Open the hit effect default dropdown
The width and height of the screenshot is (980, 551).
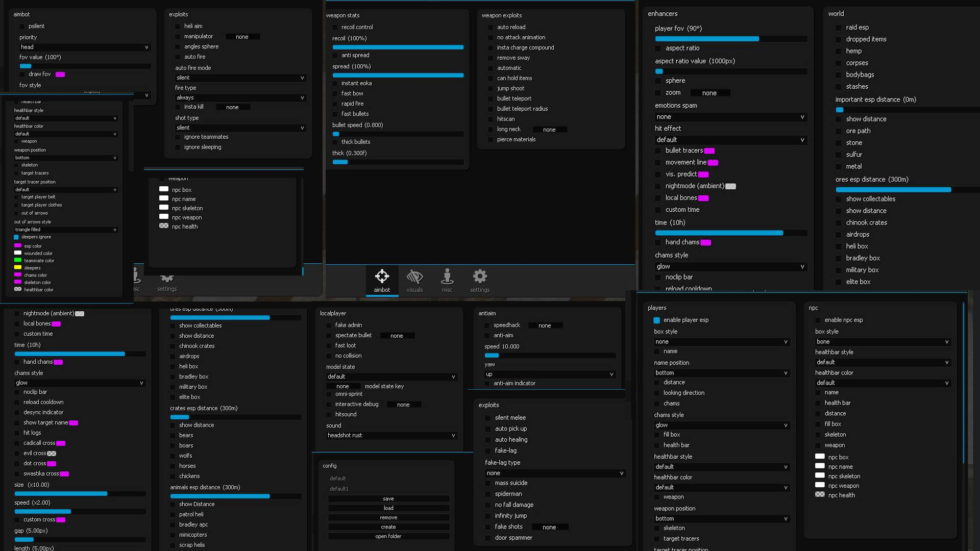[x=730, y=140]
